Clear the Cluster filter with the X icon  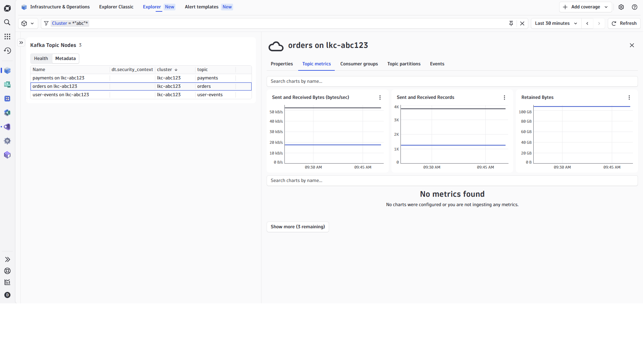tap(522, 23)
